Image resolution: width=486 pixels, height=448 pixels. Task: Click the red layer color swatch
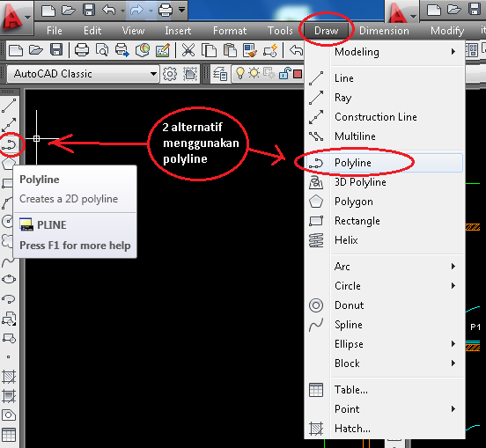tap(298, 74)
